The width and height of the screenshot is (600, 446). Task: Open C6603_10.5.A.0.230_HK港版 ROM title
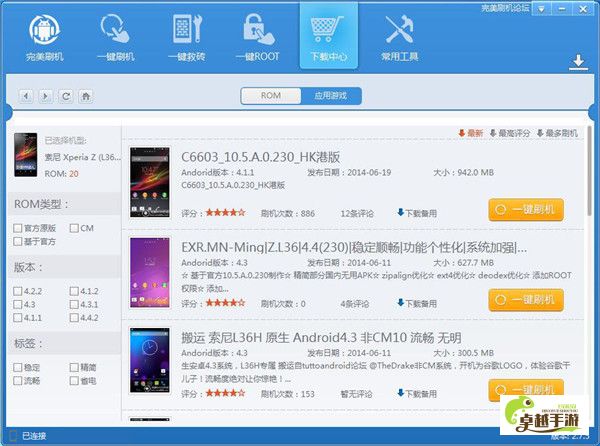point(261,157)
